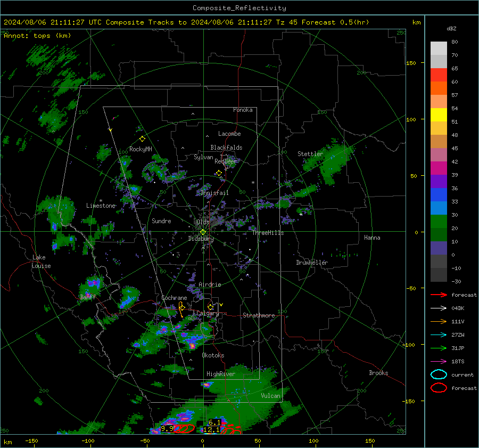This screenshot has width=479, height=448.
Task: Click the magenta 42-39 dBZ swatch
Action: coord(439,168)
